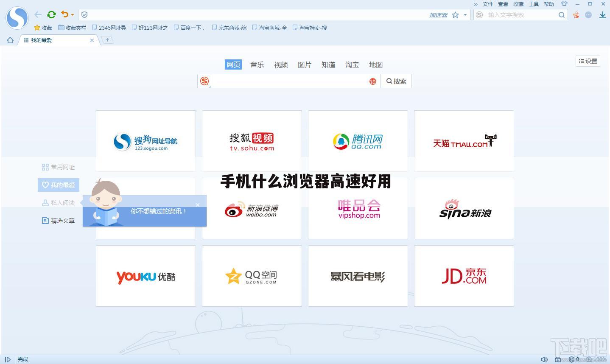
Task: Click the round chat bubble icon in toolbar
Action: [588, 15]
